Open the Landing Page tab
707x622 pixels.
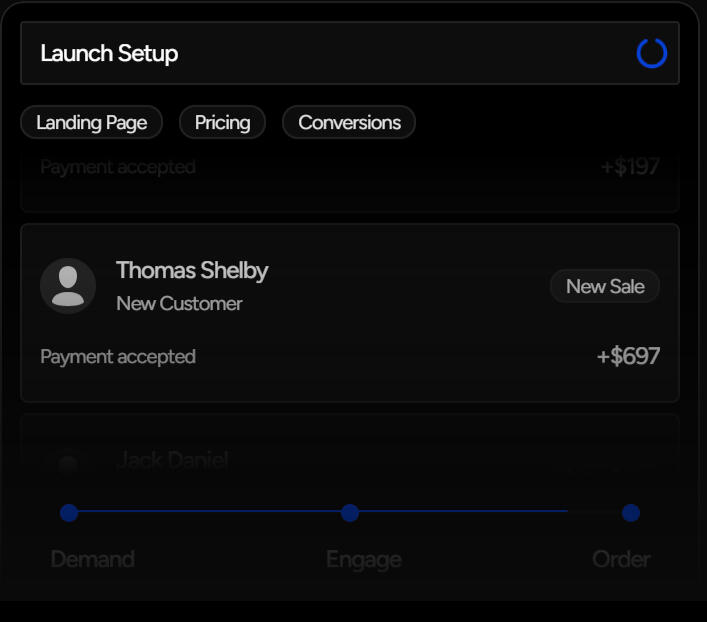point(92,123)
